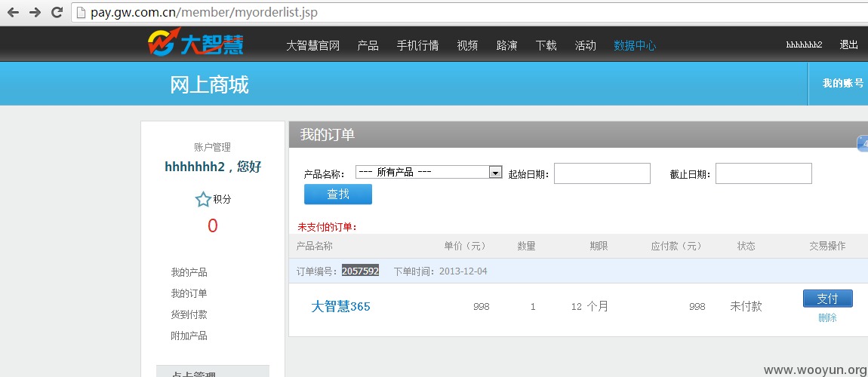Open the 视频 menu item
The height and width of the screenshot is (377, 868).
pos(467,45)
